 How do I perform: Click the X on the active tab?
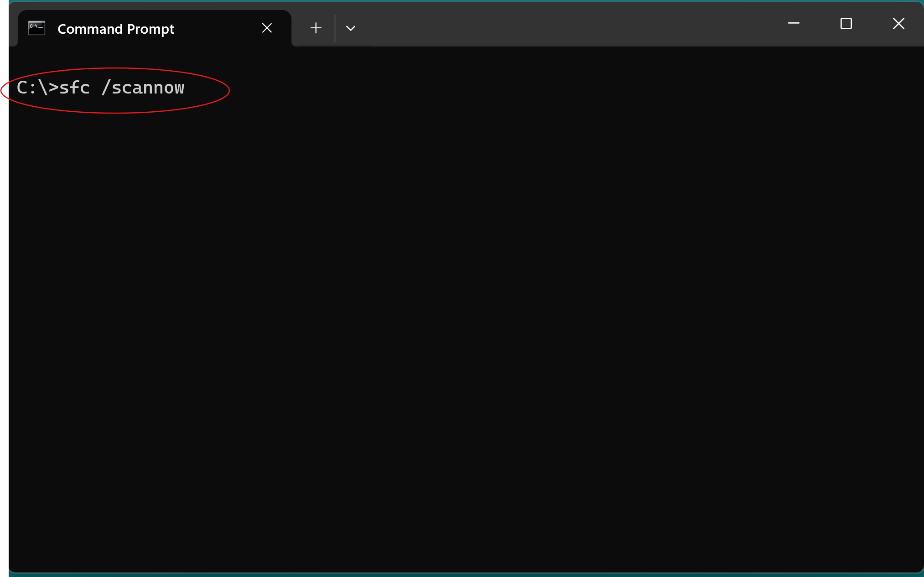coord(267,28)
